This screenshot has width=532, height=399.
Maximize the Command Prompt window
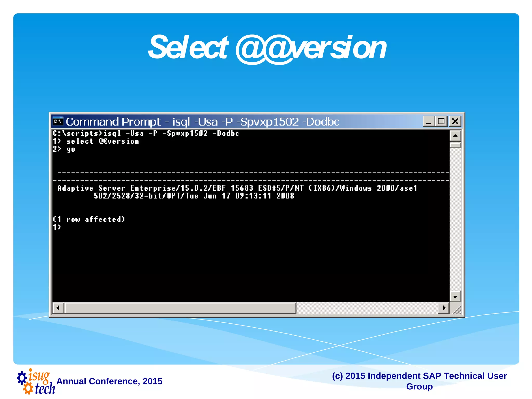pos(441,121)
